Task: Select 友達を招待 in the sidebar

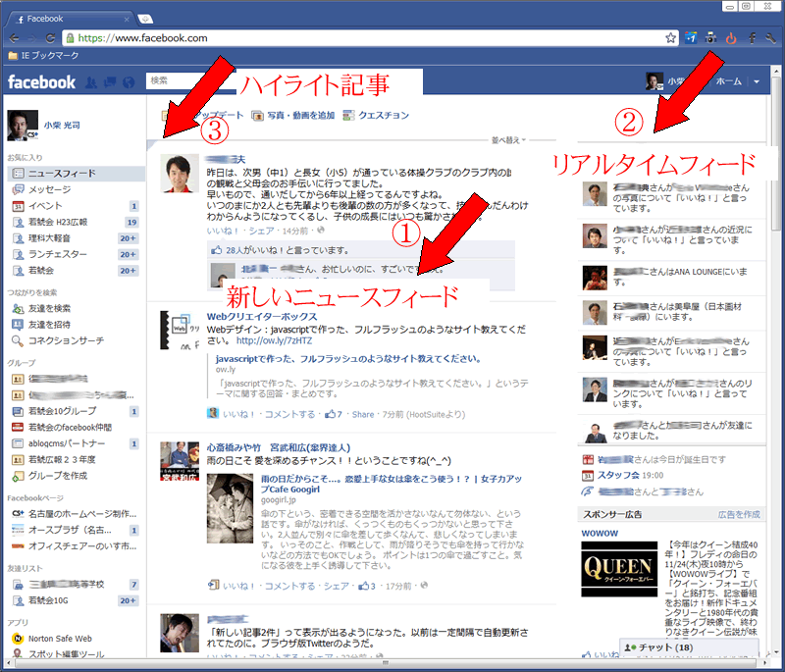Action: coord(49,325)
